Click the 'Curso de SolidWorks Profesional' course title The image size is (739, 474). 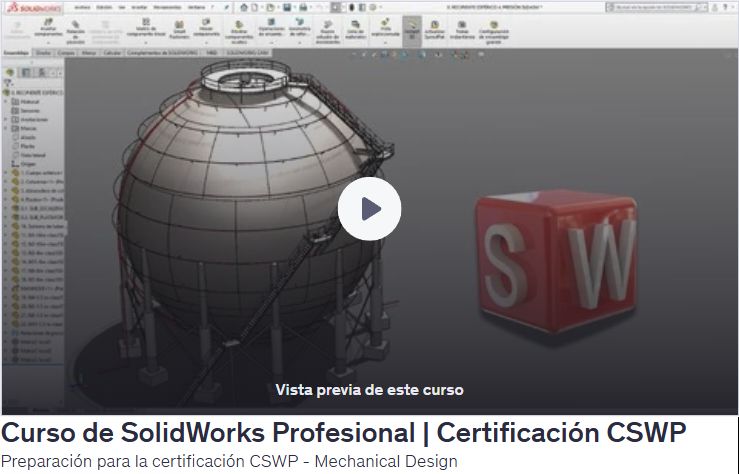[207, 432]
